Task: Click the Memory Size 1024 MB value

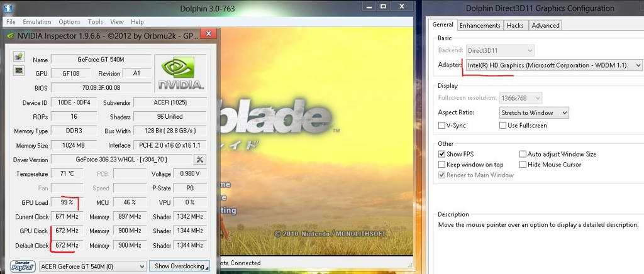Action: point(74,145)
